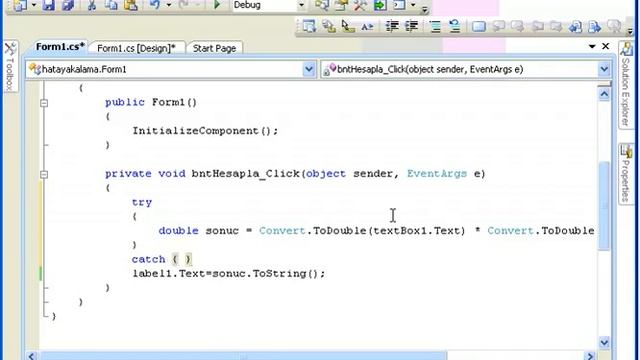Open the Properties side tab
640x360 pixels.
(x=625, y=173)
